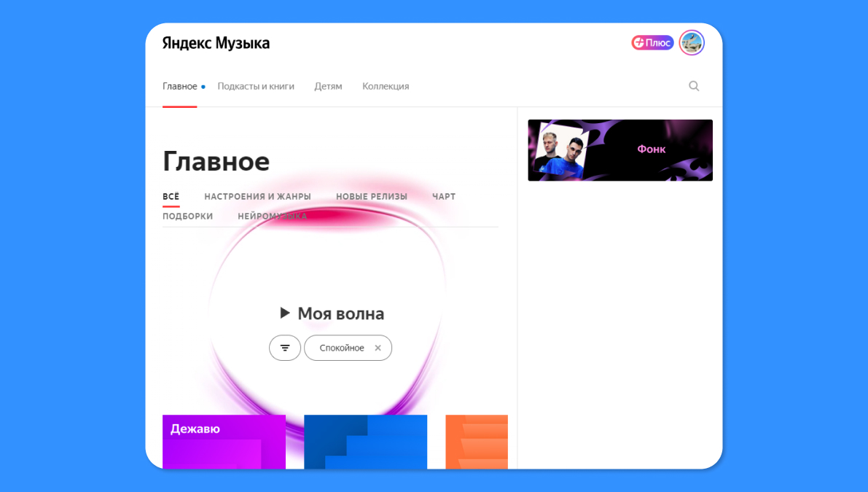Open the Моя волна filter settings icon
Image resolution: width=868 pixels, height=492 pixels.
click(285, 348)
